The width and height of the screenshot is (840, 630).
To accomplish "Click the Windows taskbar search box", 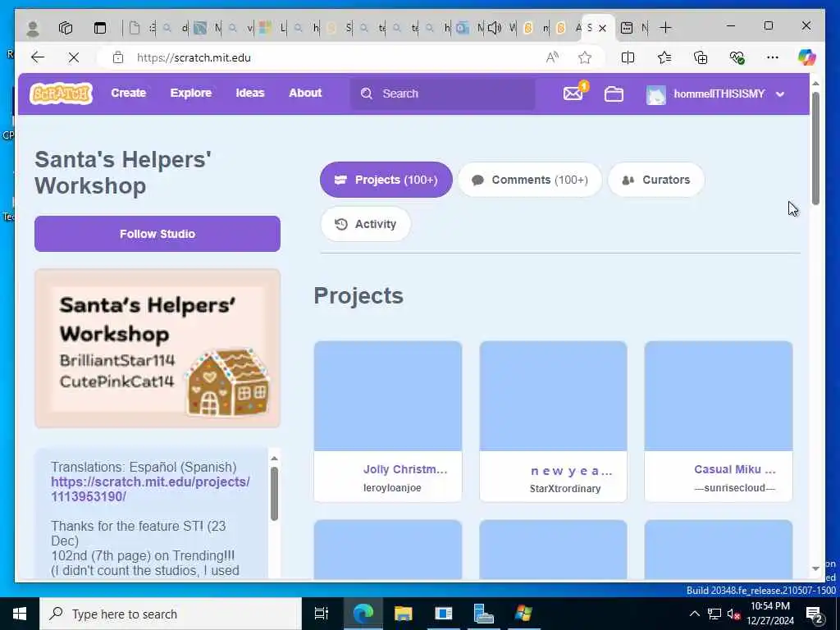I will [x=171, y=614].
